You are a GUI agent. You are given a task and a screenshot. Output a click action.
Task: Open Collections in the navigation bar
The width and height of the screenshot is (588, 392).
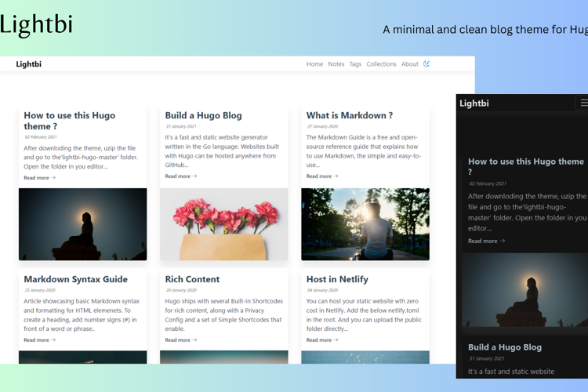pos(381,64)
